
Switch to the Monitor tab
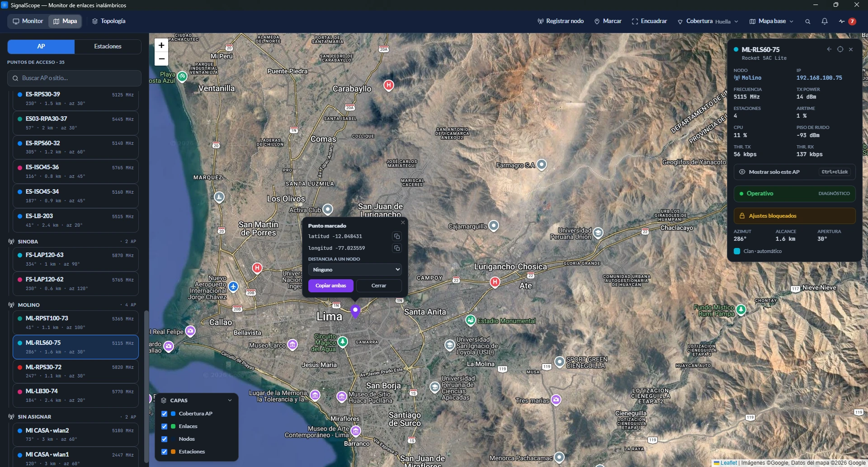pyautogui.click(x=28, y=21)
